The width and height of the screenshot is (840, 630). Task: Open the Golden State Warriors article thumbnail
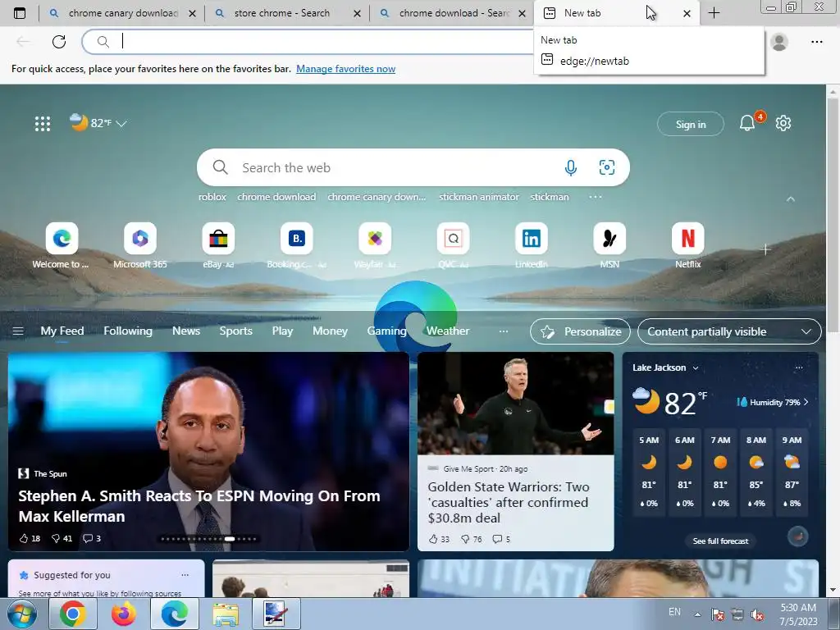pos(515,404)
